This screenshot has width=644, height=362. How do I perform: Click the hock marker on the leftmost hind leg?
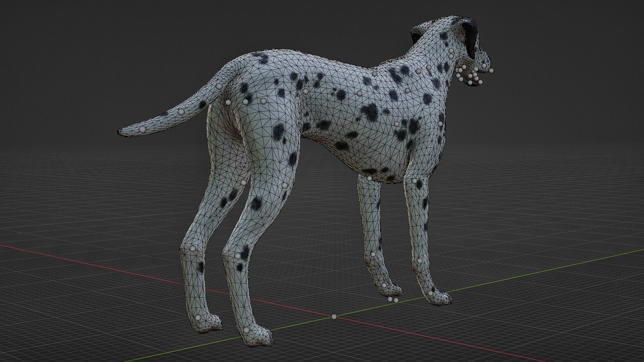point(193,249)
